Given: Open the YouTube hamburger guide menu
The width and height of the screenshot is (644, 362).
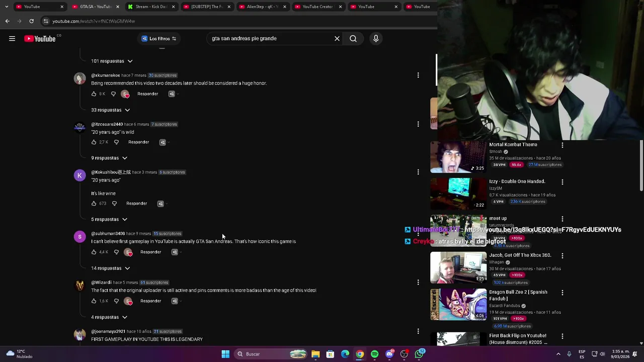Looking at the screenshot, I should point(12,39).
